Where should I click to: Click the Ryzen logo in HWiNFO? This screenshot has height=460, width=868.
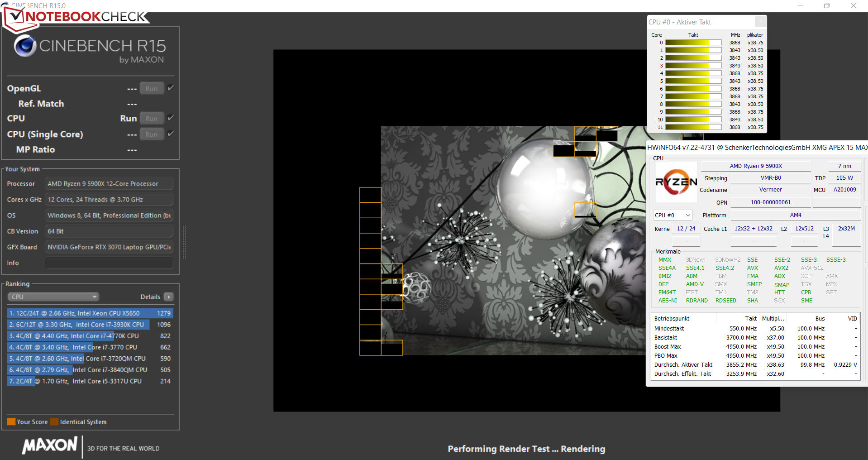[677, 182]
